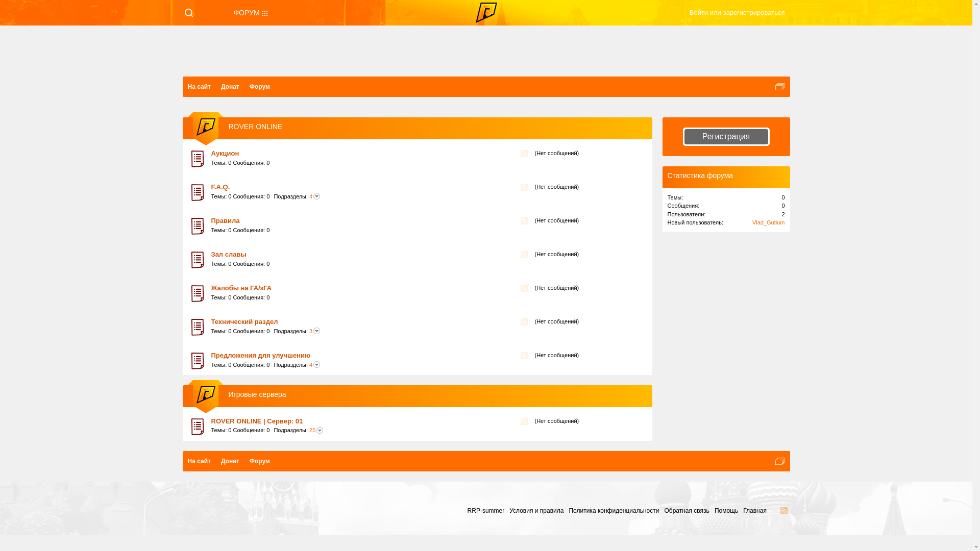Open the Правила forum
The image size is (980, 551).
pos(225,221)
